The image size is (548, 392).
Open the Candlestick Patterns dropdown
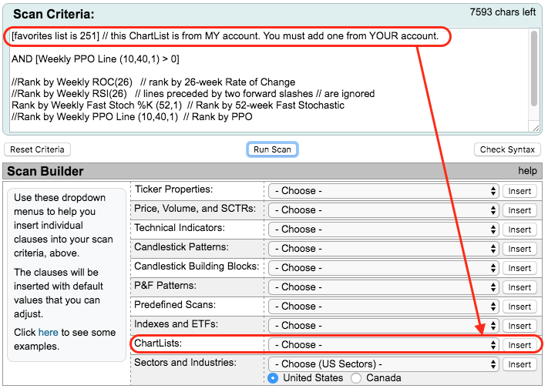coord(383,249)
